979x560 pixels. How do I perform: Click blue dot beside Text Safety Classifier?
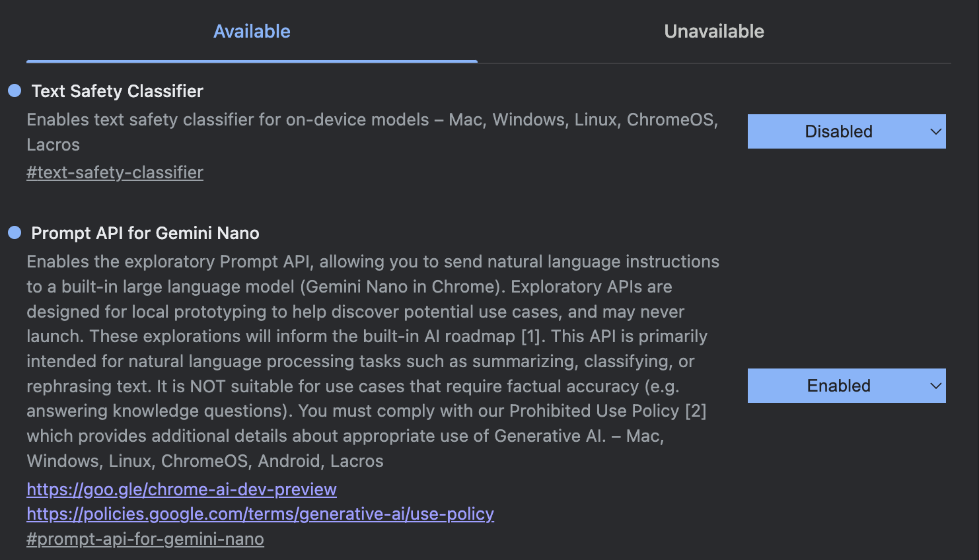click(15, 90)
